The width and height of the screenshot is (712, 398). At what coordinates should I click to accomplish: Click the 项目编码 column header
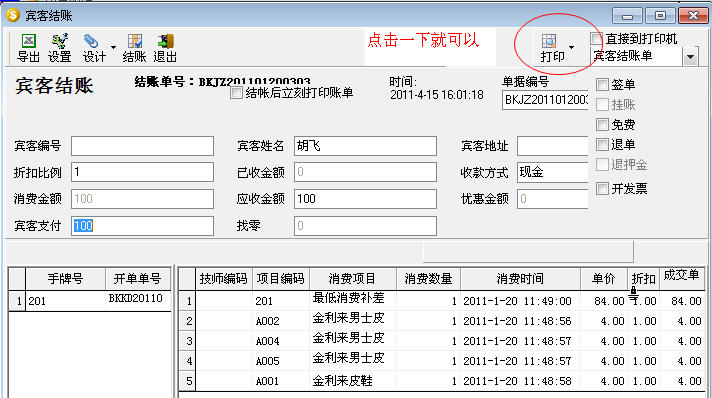(281, 279)
